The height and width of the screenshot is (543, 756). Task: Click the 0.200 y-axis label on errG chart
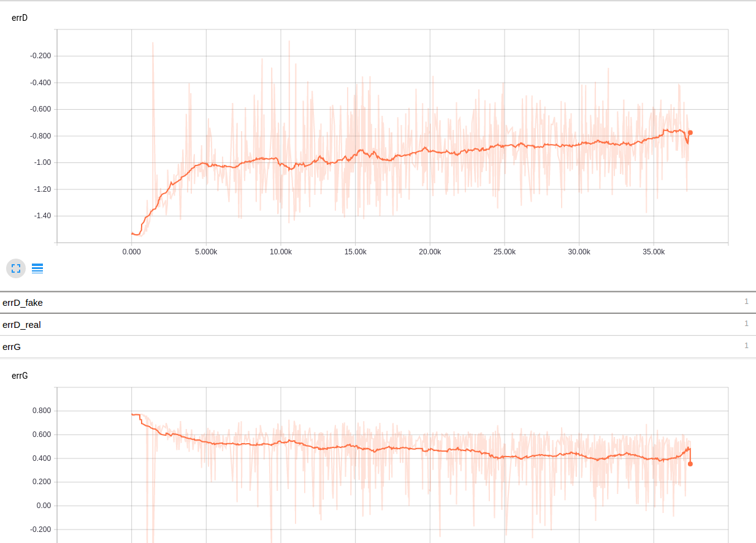tap(42, 482)
